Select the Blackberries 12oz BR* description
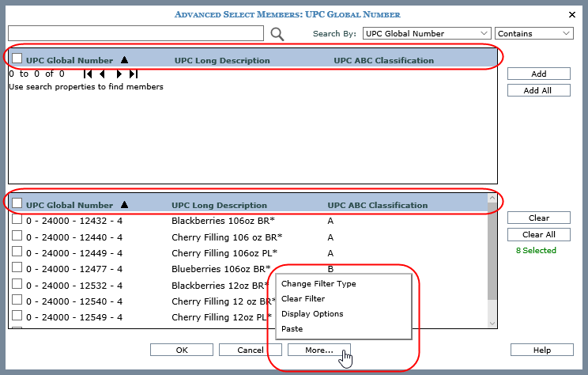Screen dimensions: 588x375 click(220, 286)
